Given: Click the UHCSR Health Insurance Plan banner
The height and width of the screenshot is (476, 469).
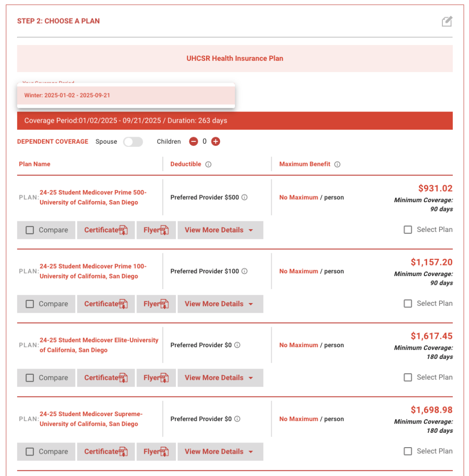Looking at the screenshot, I should 235,59.
